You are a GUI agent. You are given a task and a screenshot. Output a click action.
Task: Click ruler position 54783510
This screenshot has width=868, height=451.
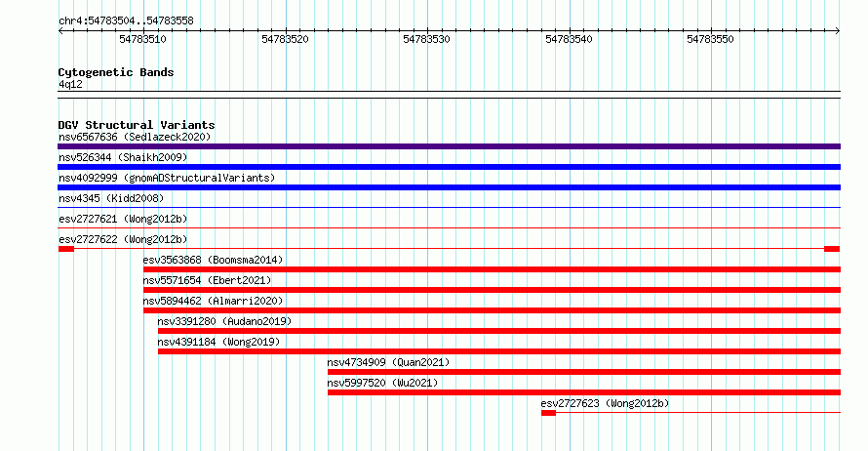tap(142, 39)
